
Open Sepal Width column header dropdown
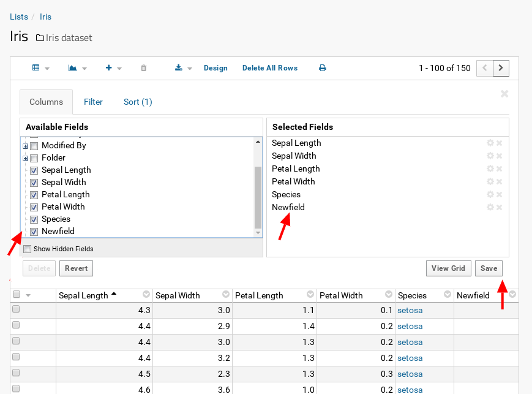[226, 295]
